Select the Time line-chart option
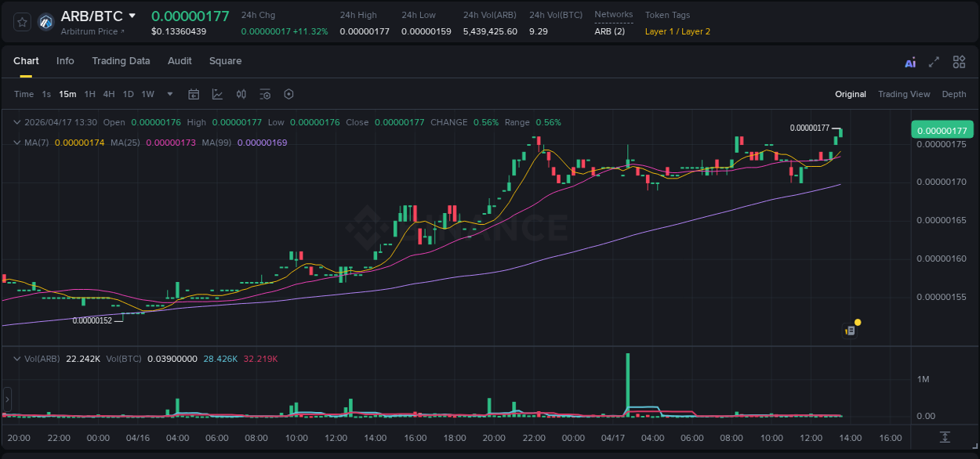Viewport: 980px width, 459px height. coord(24,94)
